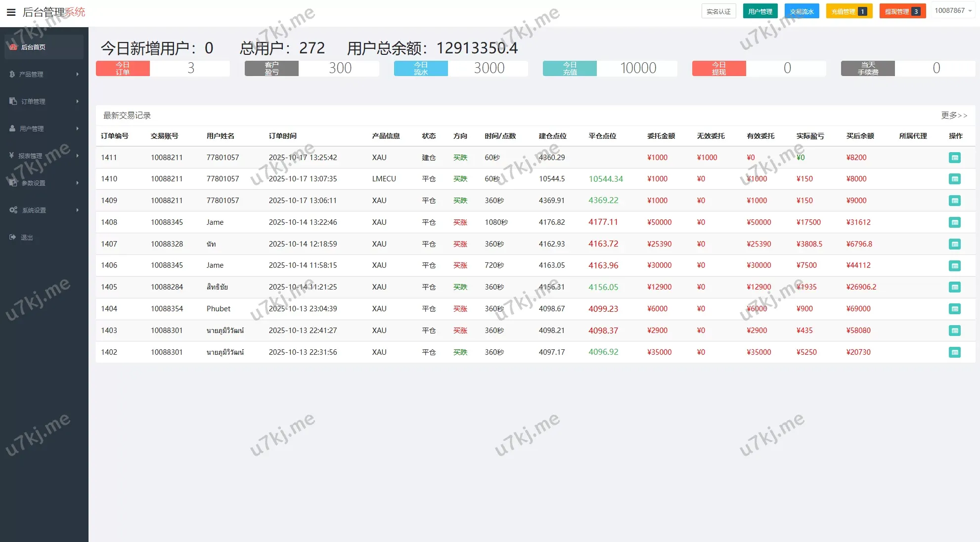Click the 产品管理 bitcoin icon in sidebar
Screen dimensions: 980x542
pos(12,74)
